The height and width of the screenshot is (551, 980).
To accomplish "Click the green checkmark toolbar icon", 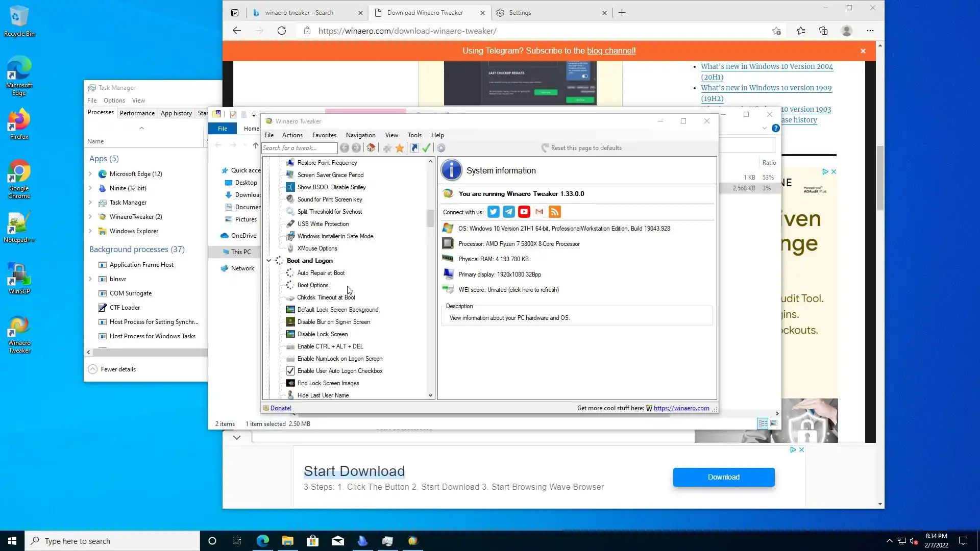I will (427, 148).
